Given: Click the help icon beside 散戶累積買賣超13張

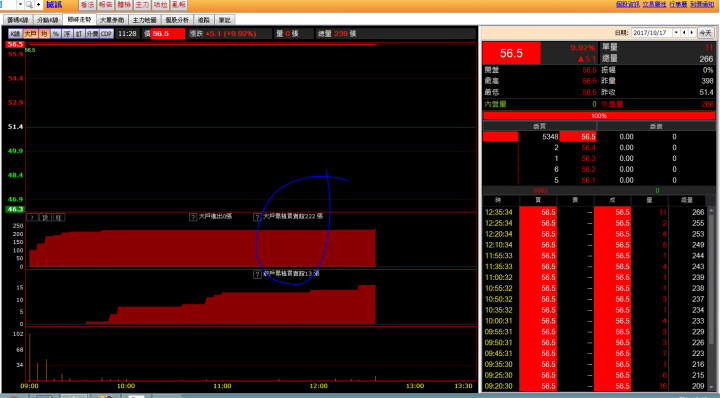Looking at the screenshot, I should [x=257, y=275].
